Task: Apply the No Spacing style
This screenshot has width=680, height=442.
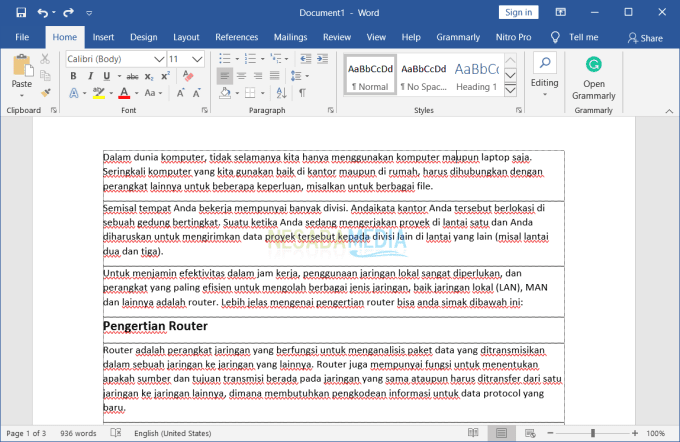Action: [424, 77]
